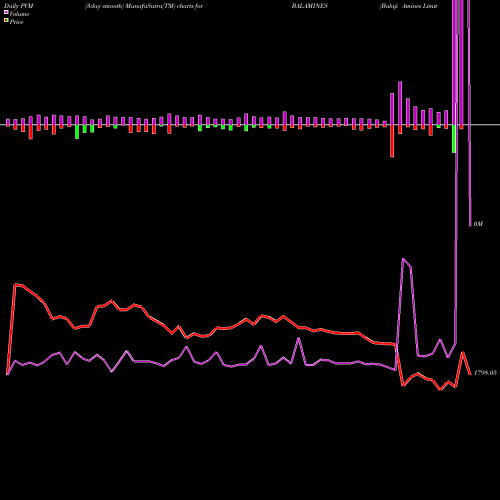
Task: Select the 'Volume' legend label
Action: (x=19, y=14)
